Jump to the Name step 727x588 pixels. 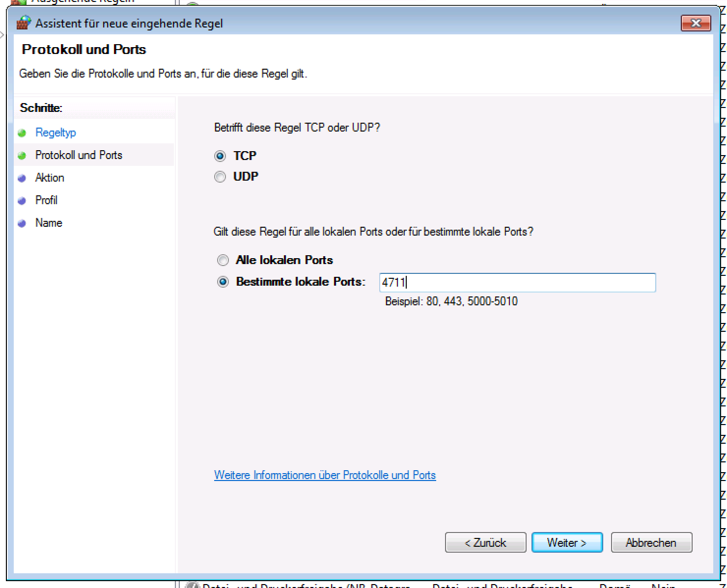click(49, 223)
